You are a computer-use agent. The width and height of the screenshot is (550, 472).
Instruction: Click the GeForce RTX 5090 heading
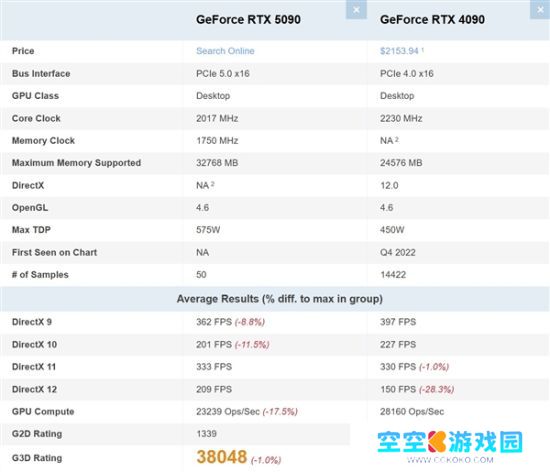pyautogui.click(x=248, y=20)
